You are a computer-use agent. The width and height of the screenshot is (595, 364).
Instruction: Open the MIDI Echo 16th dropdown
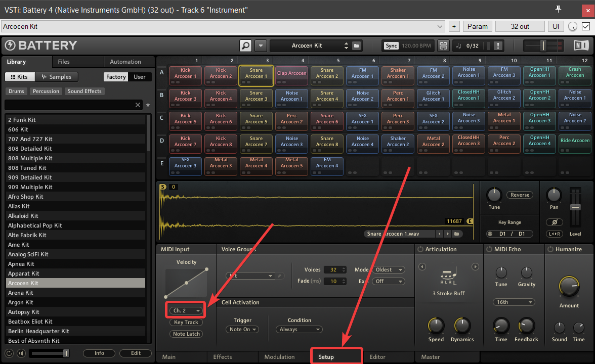pyautogui.click(x=514, y=302)
